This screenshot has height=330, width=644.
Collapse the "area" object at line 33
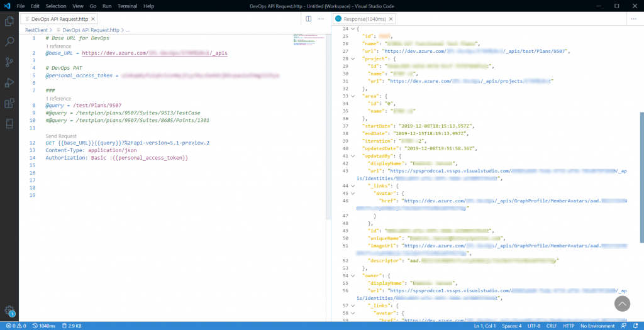[x=352, y=96]
